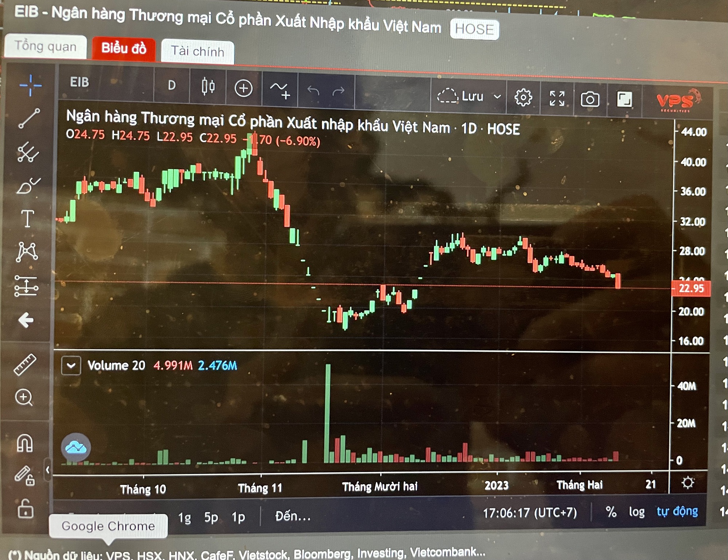The height and width of the screenshot is (560, 728).
Task: Select the pitchfork drawing tool
Action: point(28,151)
